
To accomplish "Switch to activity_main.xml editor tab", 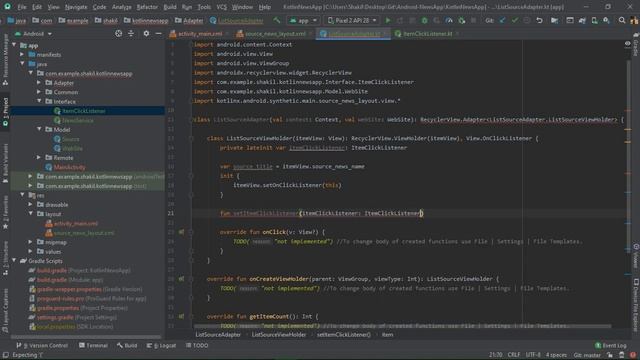I will 200,34.
